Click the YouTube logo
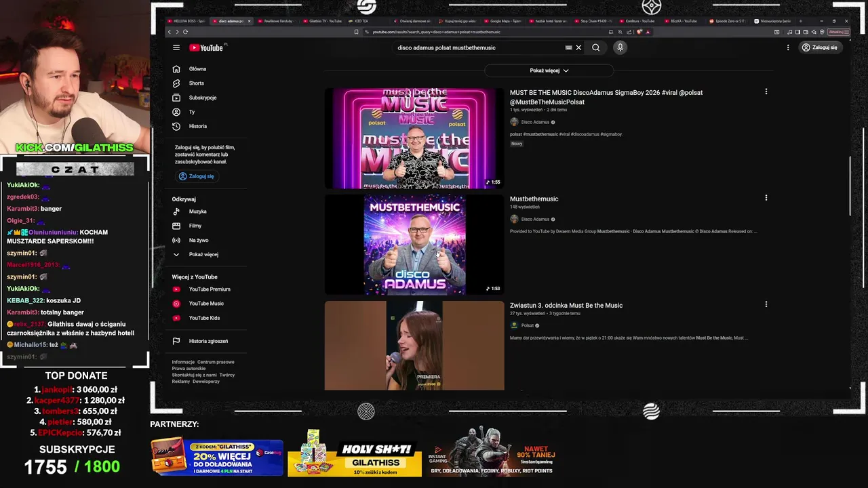868x488 pixels. [206, 47]
